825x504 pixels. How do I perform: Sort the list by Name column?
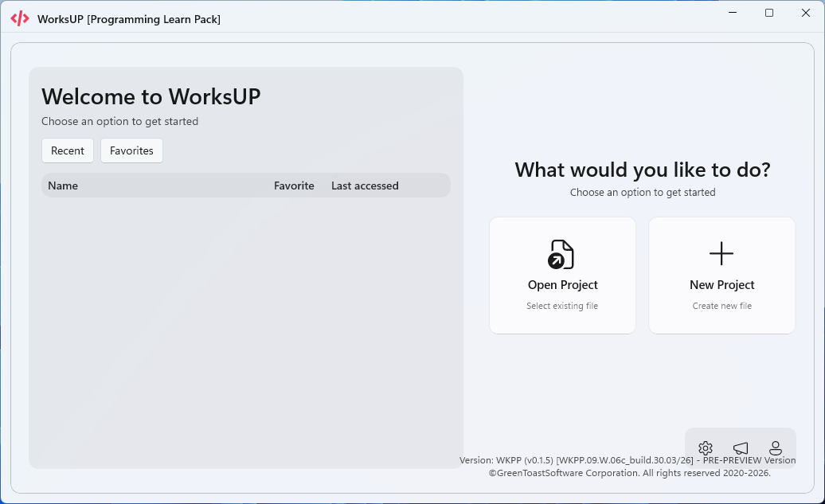click(x=63, y=186)
